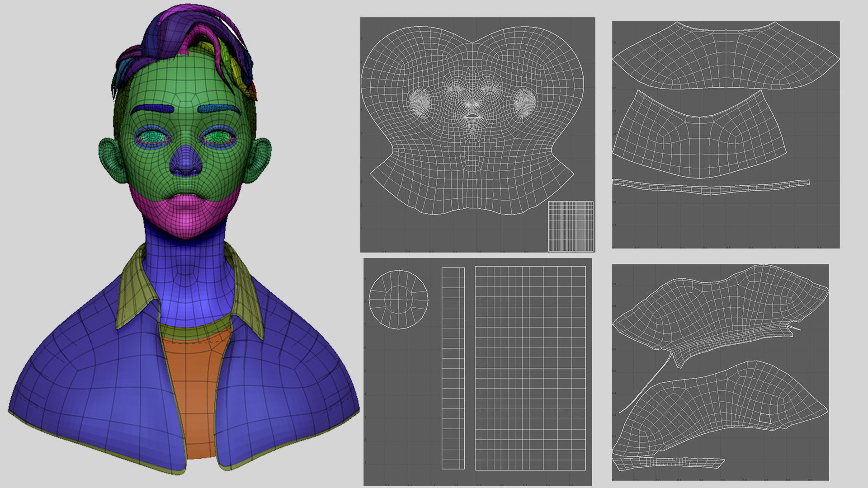Select the top curved collar UV island
Viewport: 868px width, 488px height.
[726, 55]
